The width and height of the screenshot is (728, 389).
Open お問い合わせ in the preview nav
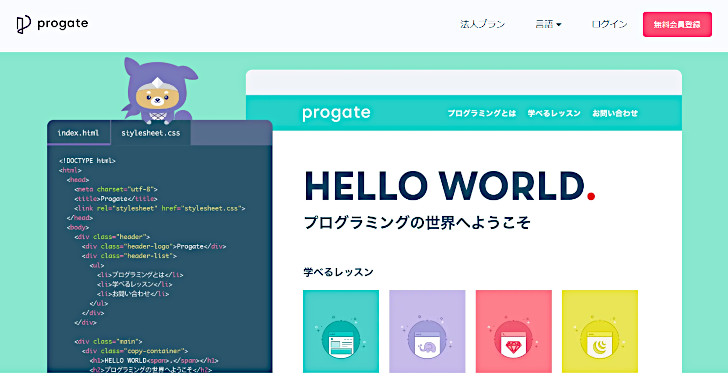click(x=615, y=113)
